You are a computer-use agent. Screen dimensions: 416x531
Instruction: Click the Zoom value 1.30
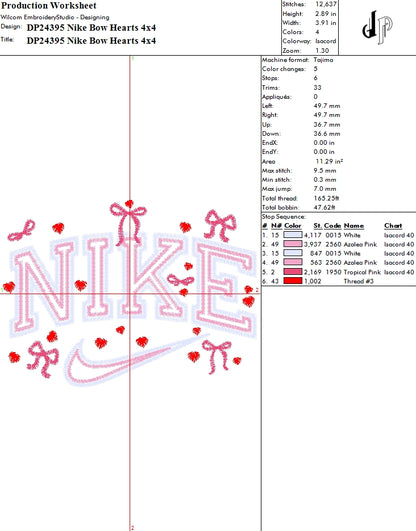pos(322,51)
